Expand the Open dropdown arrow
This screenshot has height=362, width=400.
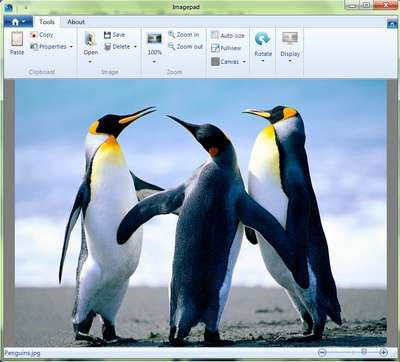click(x=90, y=62)
